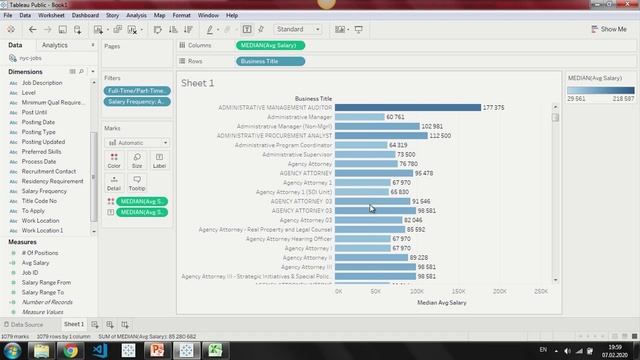Select the Sheet 1 tab
This screenshot has width=640, height=360.
(x=74, y=324)
